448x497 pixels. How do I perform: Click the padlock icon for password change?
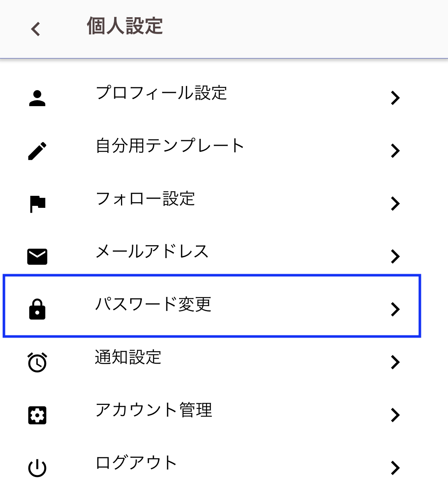coord(37,309)
